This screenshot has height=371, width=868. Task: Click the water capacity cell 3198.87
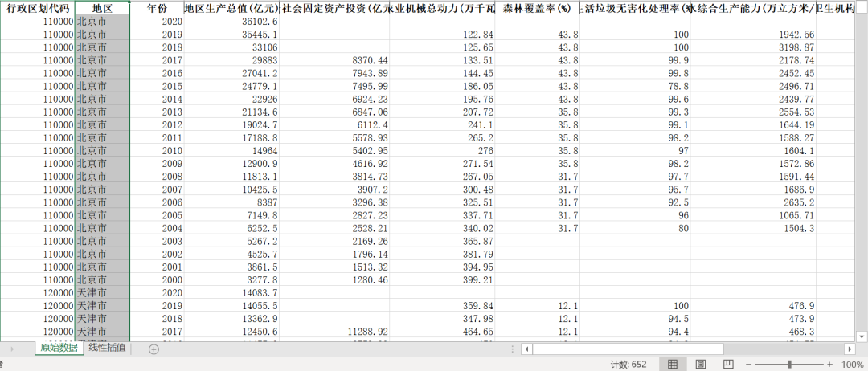pyautogui.click(x=753, y=47)
